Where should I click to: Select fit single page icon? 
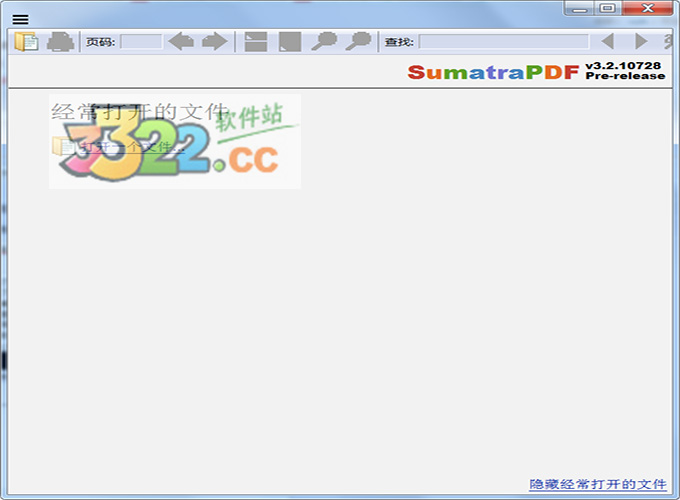[290, 42]
